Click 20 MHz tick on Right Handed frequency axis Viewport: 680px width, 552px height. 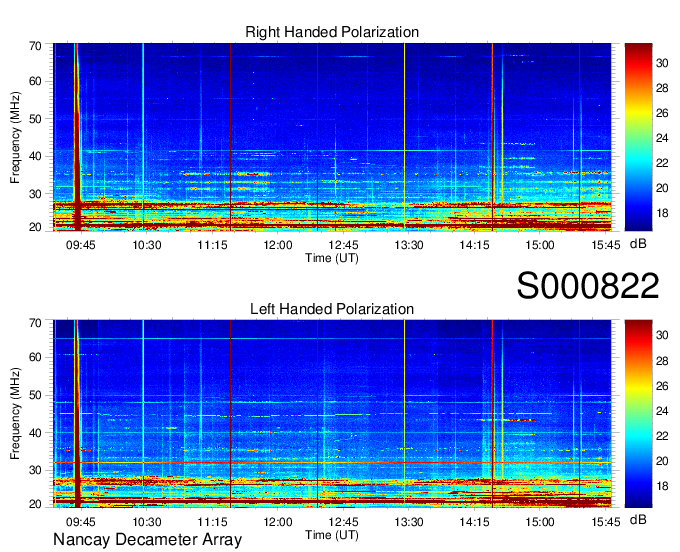pos(35,227)
